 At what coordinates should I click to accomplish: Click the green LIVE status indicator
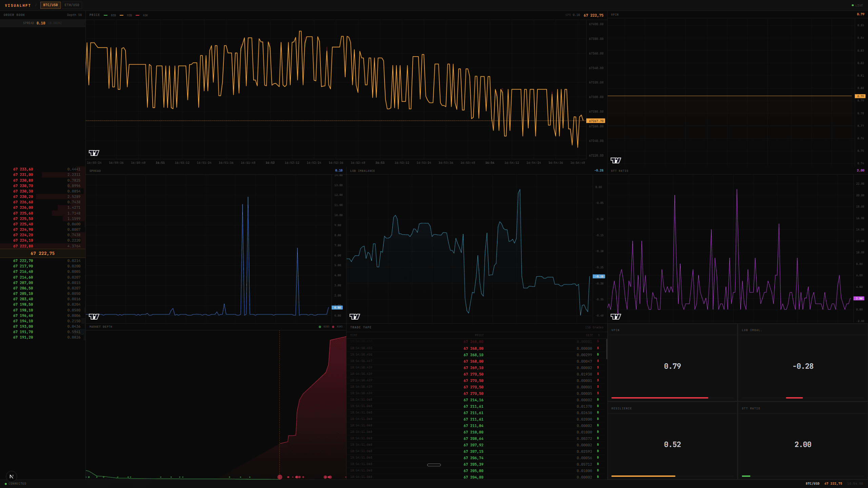coord(857,5)
